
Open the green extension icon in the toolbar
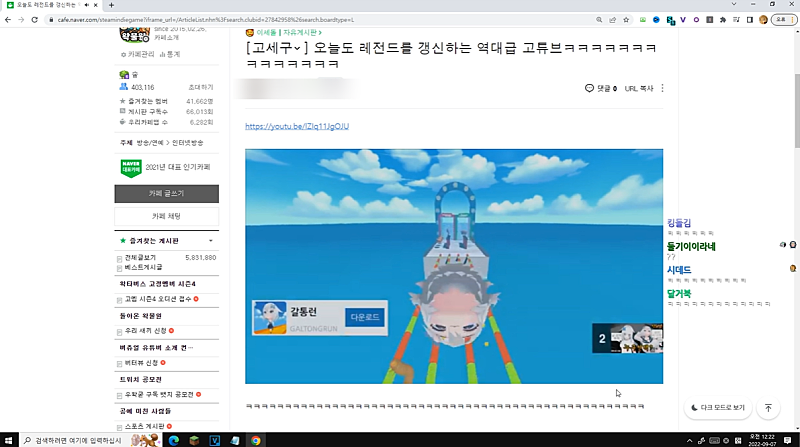(x=643, y=20)
